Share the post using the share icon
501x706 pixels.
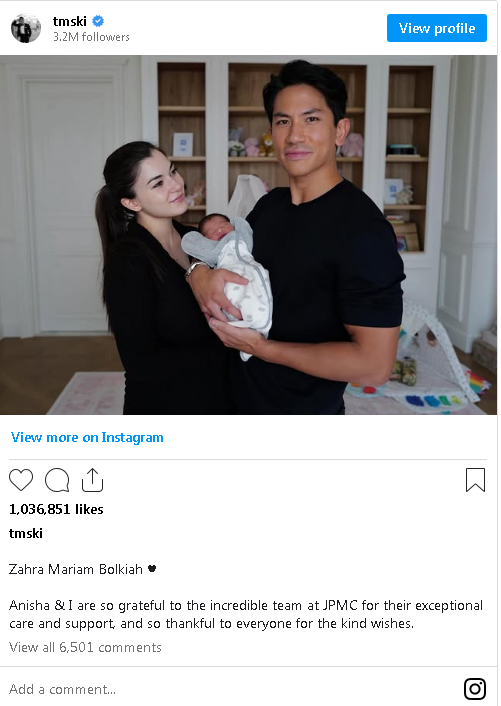pos(92,480)
